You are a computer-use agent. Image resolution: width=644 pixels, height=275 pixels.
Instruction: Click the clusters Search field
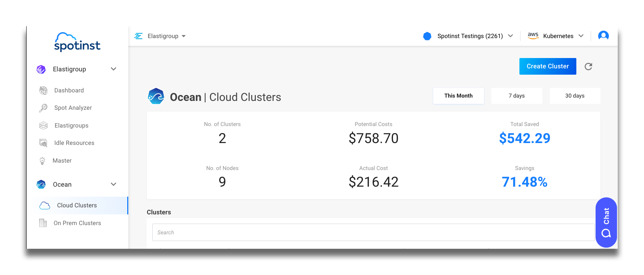tap(373, 232)
